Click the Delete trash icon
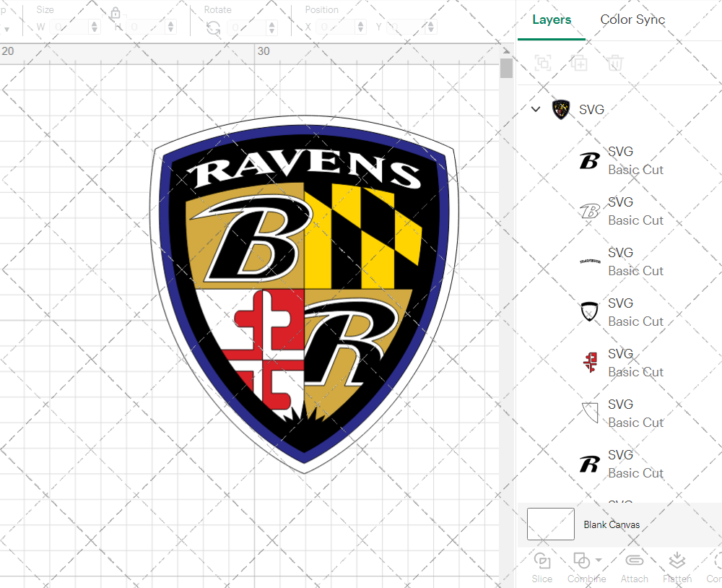Image resolution: width=722 pixels, height=588 pixels. [x=614, y=62]
